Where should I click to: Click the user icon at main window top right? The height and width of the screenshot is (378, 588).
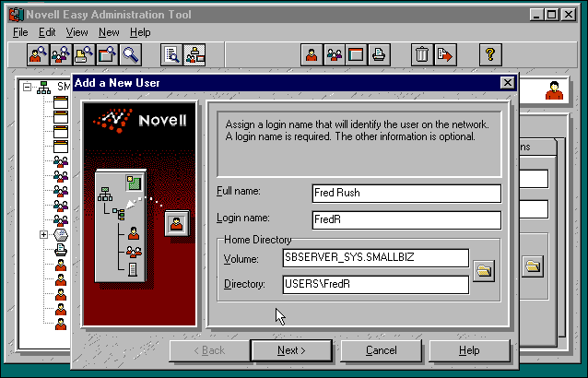pos(554,90)
